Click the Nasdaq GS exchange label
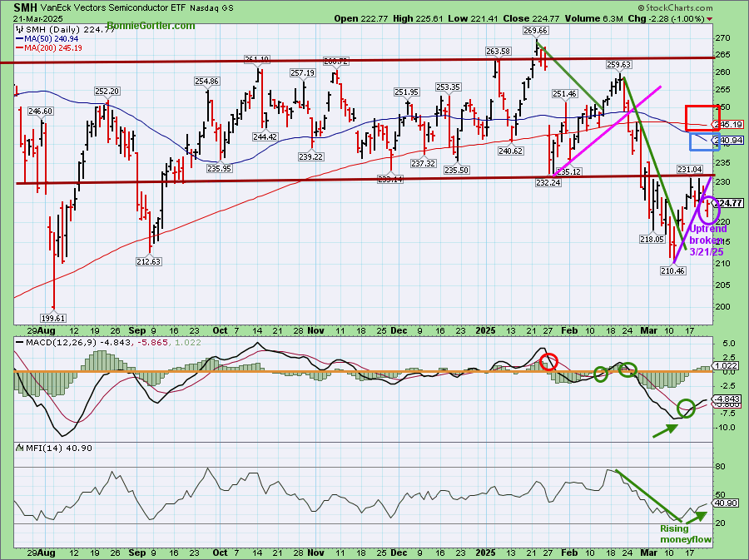Screen dimensions: 749x560 point(211,8)
